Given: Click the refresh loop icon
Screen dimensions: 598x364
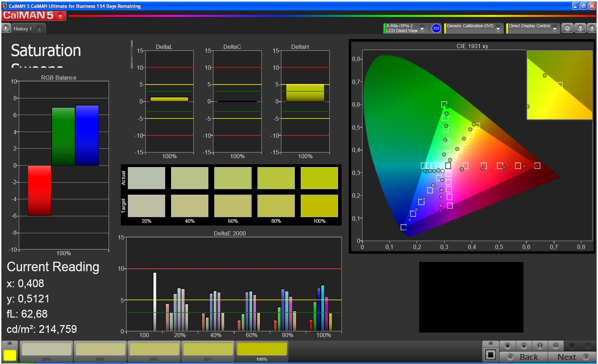Looking at the screenshot, I should coord(571,346).
